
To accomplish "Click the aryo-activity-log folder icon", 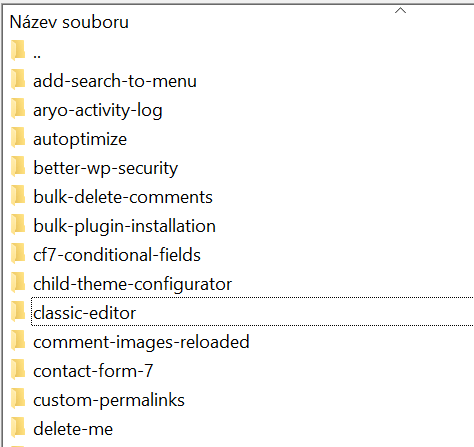I will click(18, 108).
